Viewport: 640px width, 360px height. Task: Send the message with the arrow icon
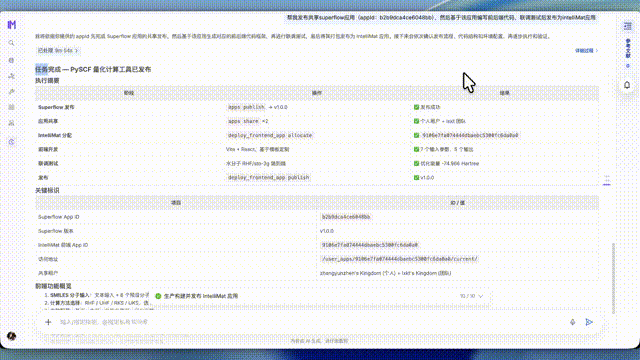tap(589, 322)
